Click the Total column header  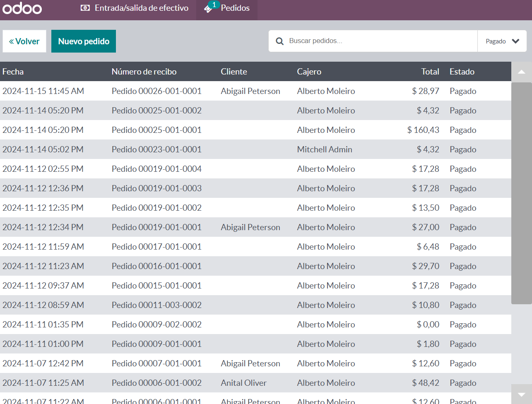[430, 72]
